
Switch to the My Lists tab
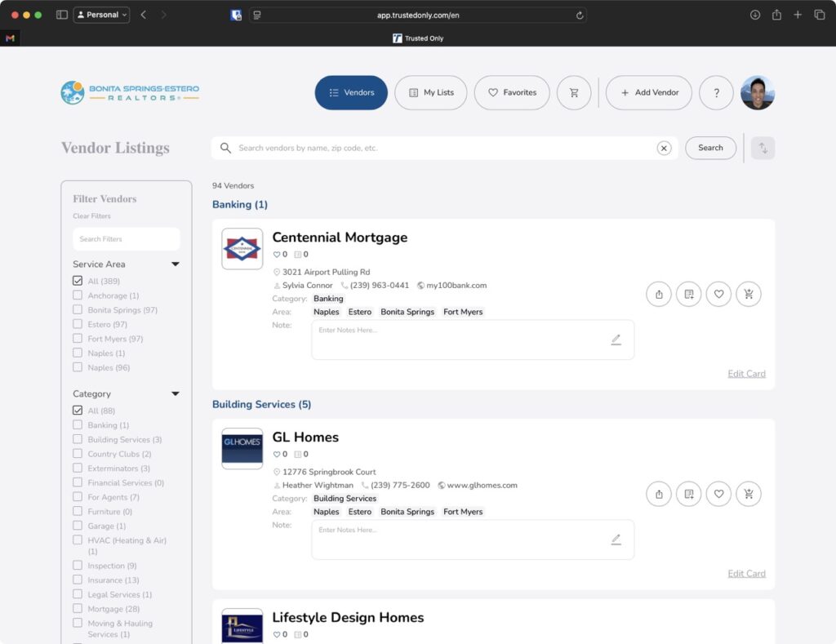pyautogui.click(x=430, y=93)
